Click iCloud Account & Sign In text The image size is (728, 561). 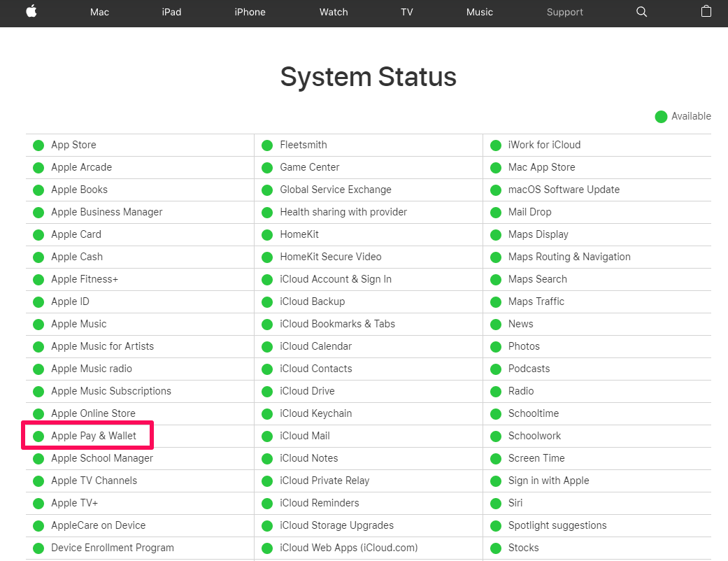[336, 279]
